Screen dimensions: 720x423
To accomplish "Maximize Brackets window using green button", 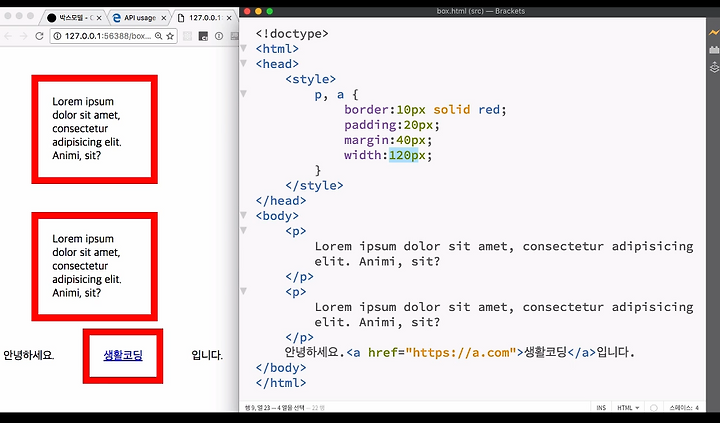I will pyautogui.click(x=270, y=11).
